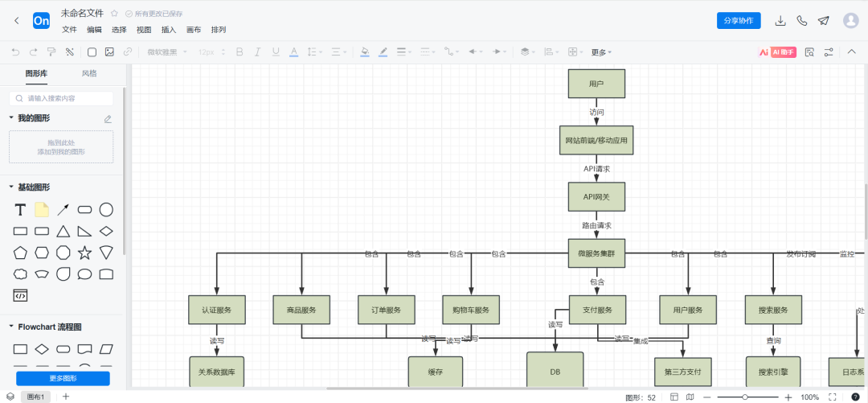Open the 文件 menu
868x403 pixels.
tap(69, 30)
